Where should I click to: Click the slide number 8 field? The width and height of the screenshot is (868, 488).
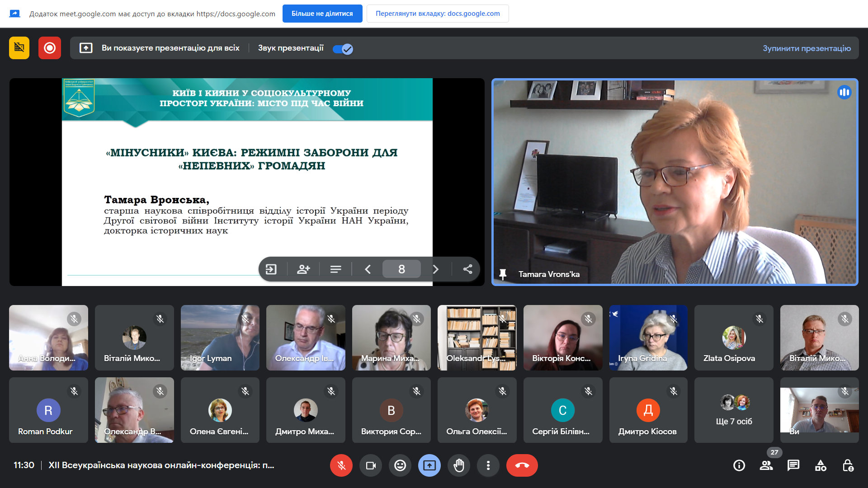pyautogui.click(x=401, y=269)
